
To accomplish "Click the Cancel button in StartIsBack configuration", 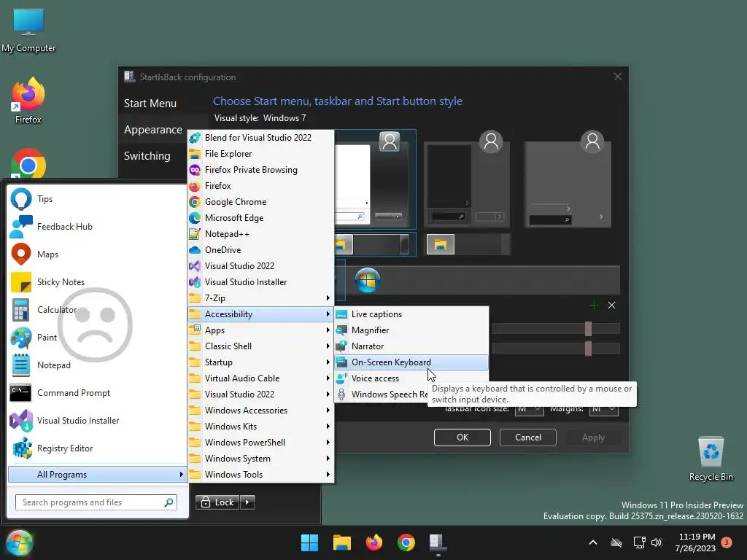I will tap(528, 437).
